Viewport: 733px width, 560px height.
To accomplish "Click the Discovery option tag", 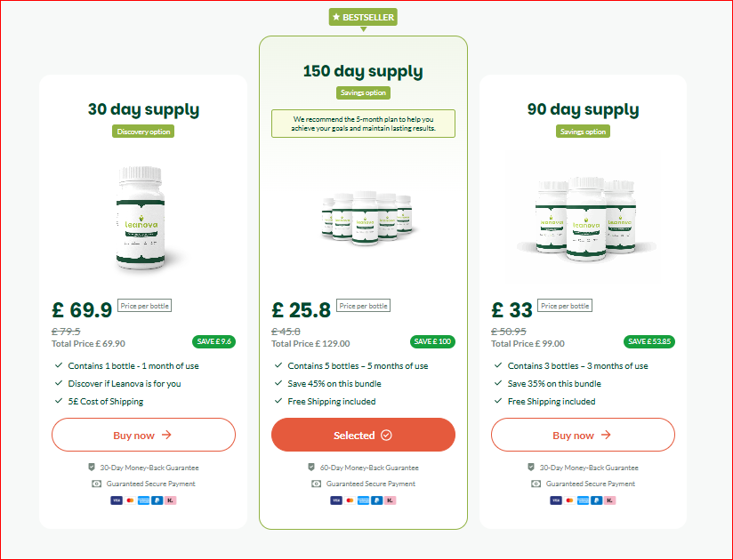I will coord(143,132).
